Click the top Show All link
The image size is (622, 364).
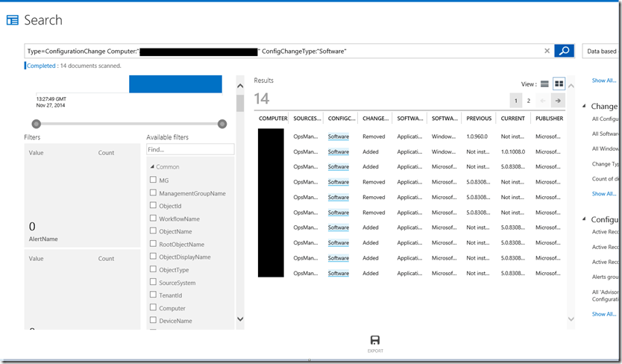point(603,81)
